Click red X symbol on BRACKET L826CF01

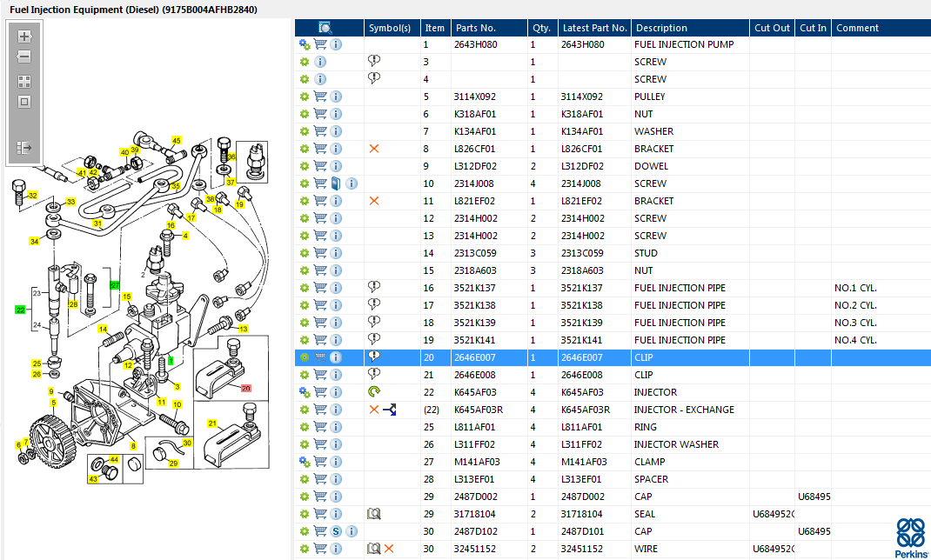[x=374, y=149]
